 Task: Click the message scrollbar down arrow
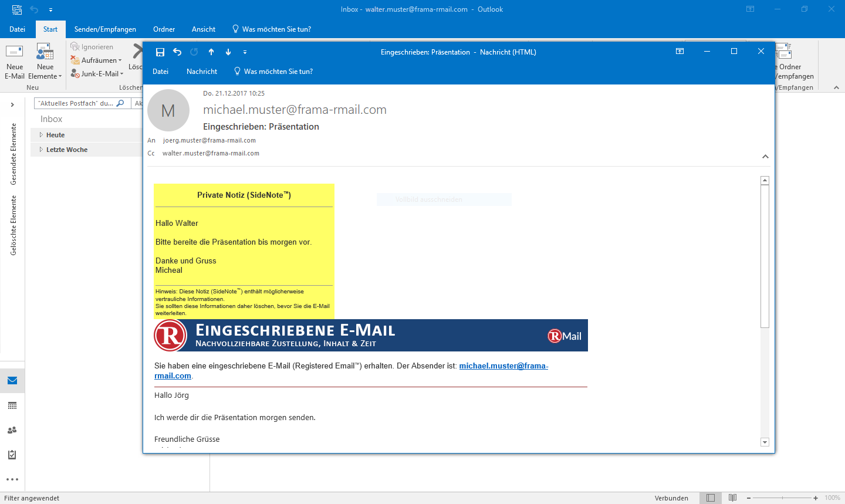[765, 442]
